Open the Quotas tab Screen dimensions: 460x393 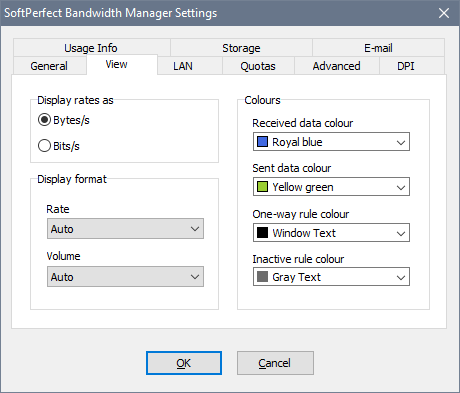point(258,66)
